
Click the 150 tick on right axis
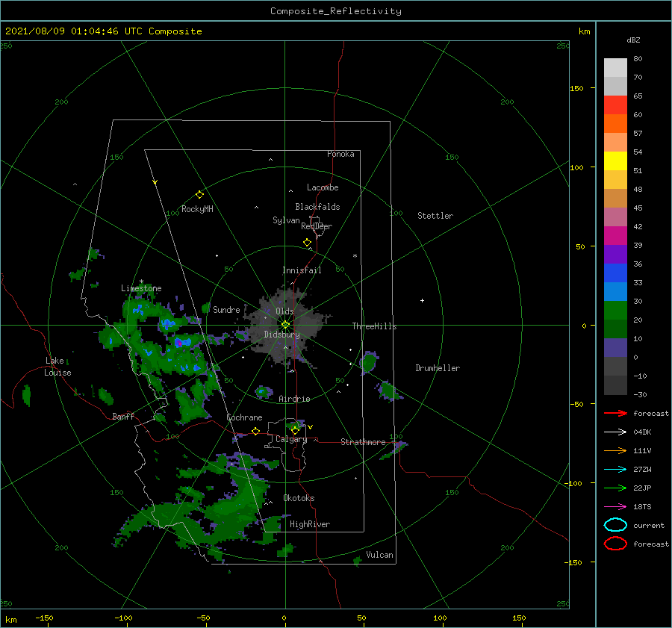(x=577, y=88)
